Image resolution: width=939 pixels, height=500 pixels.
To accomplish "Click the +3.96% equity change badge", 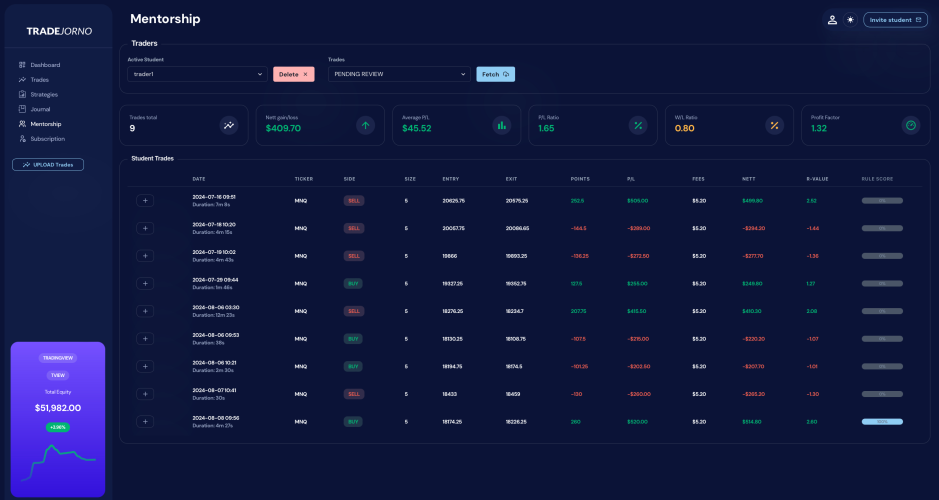I will pos(58,428).
